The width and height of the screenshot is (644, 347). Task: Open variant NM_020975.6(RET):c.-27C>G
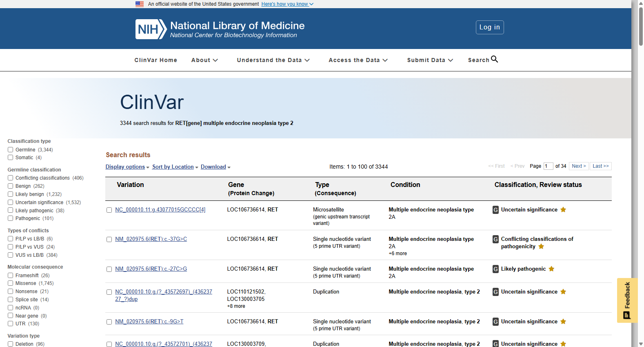tap(151, 269)
